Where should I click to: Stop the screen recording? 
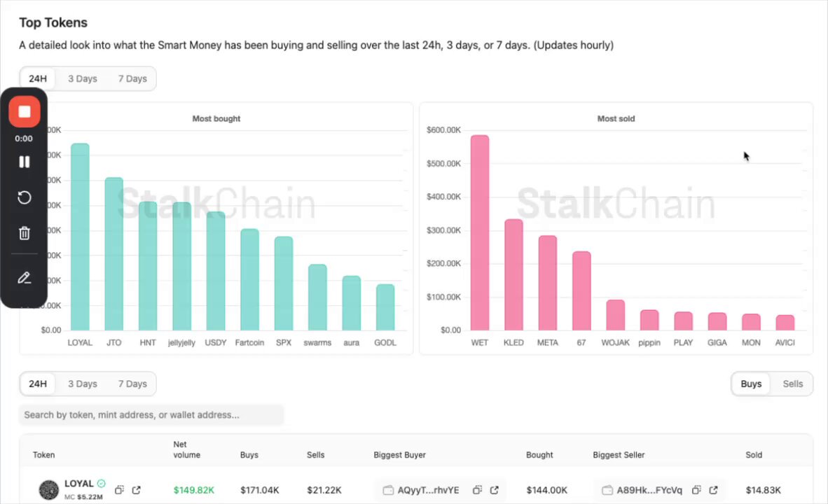(25, 112)
